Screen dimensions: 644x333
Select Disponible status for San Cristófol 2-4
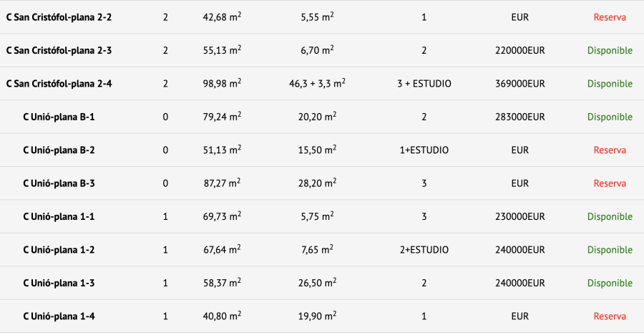click(610, 84)
